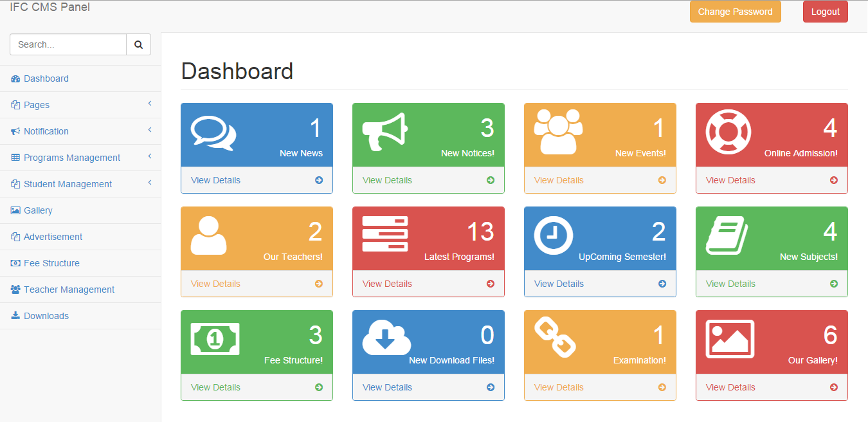868x422 pixels.
Task: Expand the Programs Management chevron
Action: [149, 156]
